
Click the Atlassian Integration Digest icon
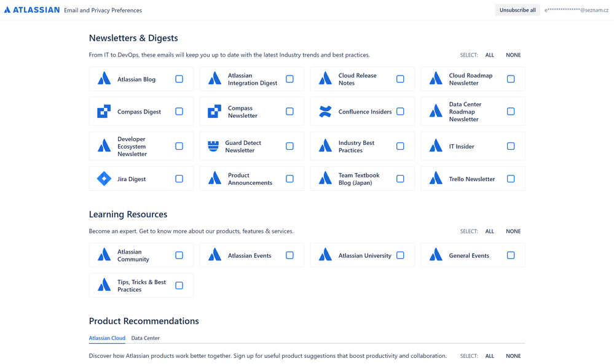click(x=215, y=79)
